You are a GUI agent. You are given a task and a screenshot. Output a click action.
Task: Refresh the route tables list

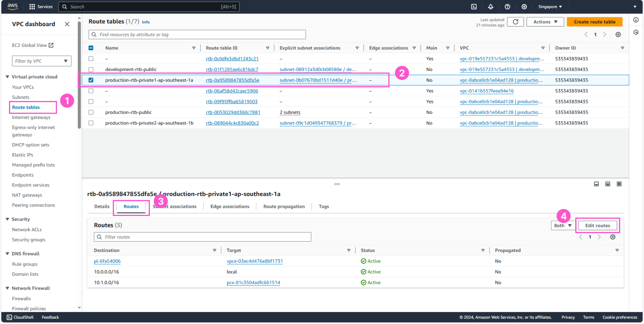(515, 22)
